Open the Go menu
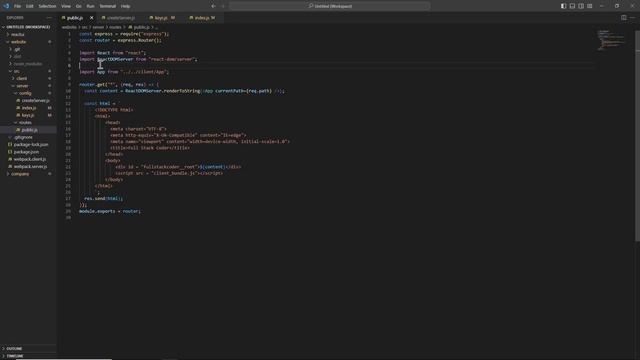The image size is (640, 360). click(78, 6)
